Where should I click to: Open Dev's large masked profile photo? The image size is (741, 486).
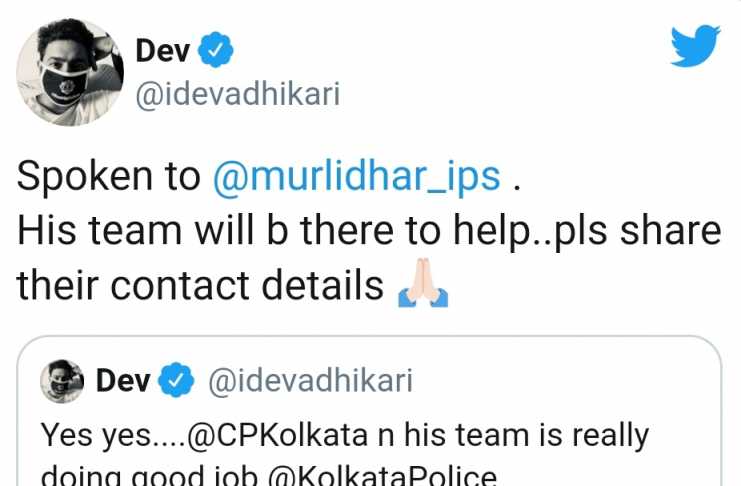click(x=70, y=72)
